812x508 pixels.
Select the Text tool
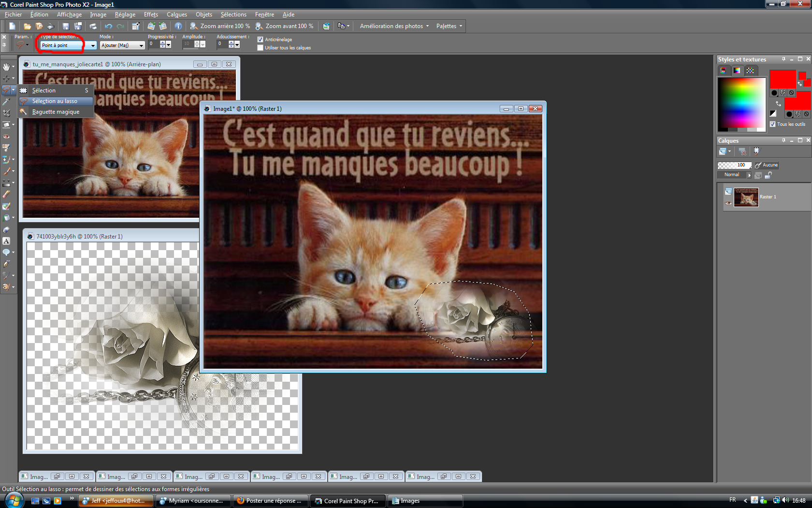click(6, 241)
